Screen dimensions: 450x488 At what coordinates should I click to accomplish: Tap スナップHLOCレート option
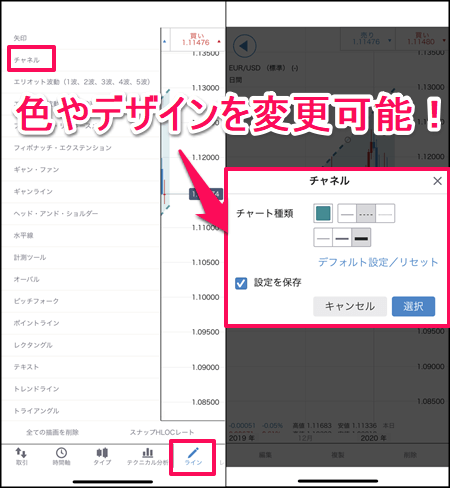coord(162,432)
